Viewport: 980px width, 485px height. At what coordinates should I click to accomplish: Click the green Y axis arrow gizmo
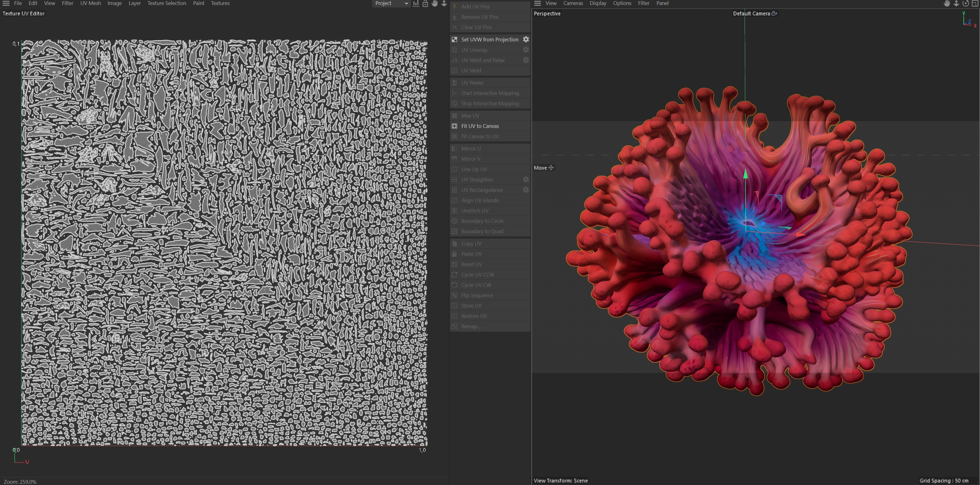pyautogui.click(x=746, y=174)
